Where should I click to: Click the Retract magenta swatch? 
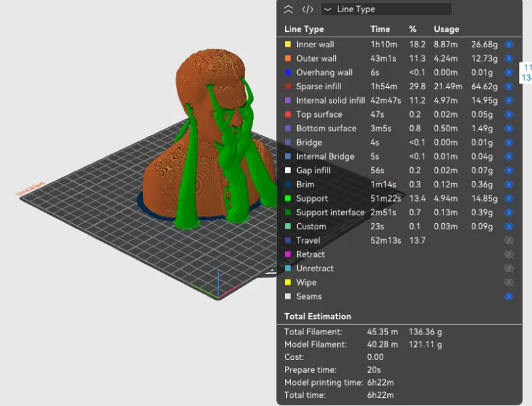[288, 254]
